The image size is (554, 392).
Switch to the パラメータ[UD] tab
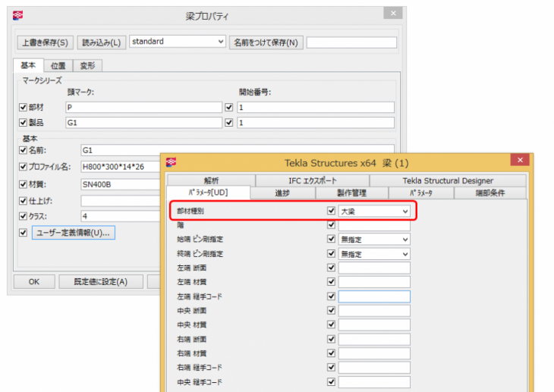pos(208,193)
